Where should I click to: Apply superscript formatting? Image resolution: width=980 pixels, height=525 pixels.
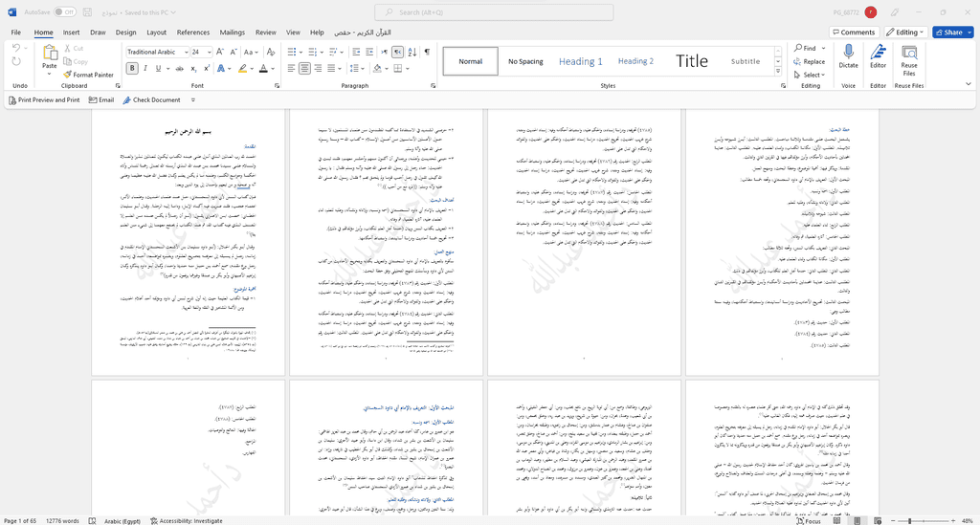click(207, 69)
